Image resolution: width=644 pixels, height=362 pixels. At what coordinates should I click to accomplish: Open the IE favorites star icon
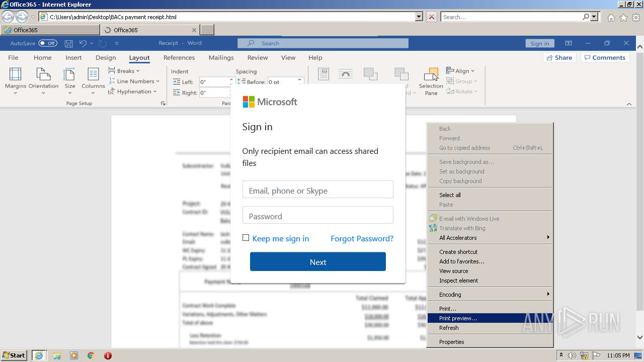pos(623,18)
